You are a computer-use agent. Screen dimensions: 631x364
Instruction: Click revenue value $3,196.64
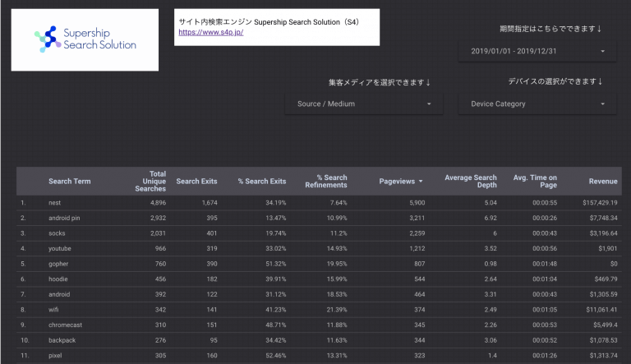603,233
